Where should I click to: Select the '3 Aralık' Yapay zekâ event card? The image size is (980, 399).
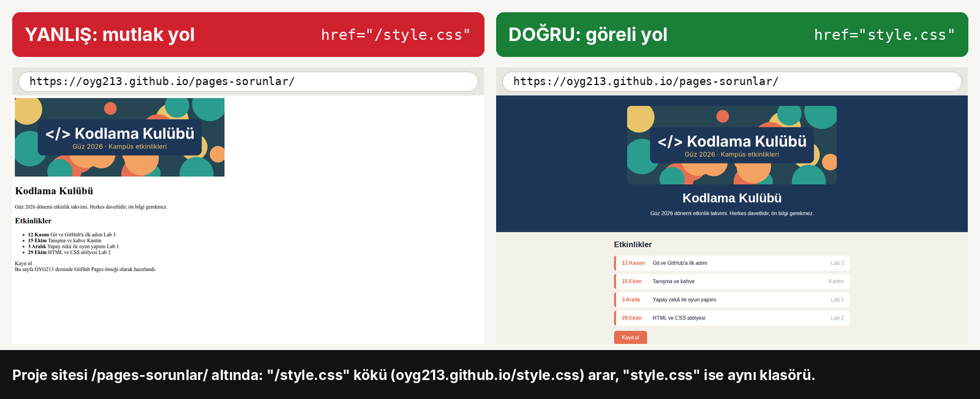coord(732,300)
